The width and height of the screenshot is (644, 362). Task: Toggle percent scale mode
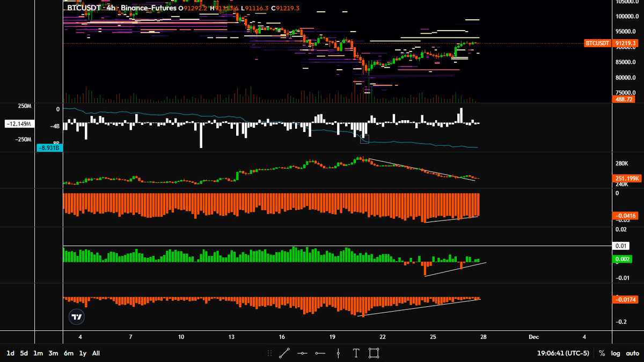[x=602, y=353]
